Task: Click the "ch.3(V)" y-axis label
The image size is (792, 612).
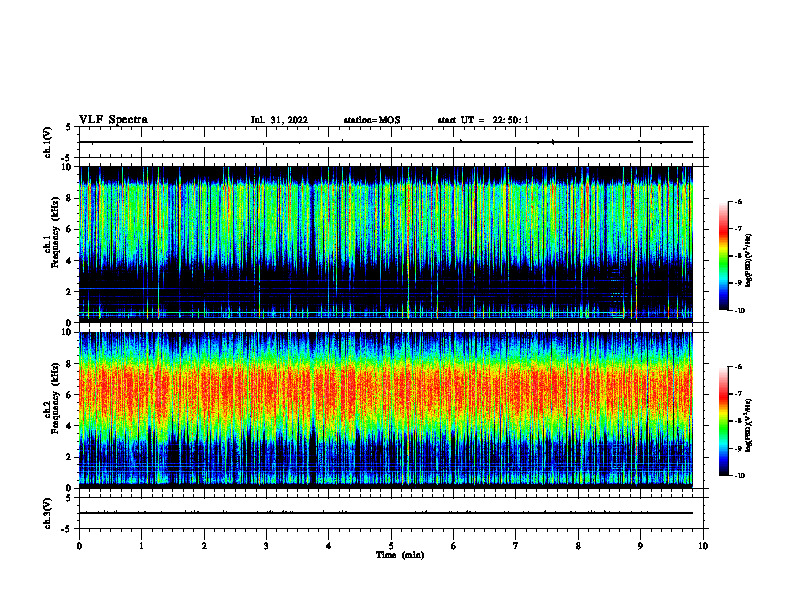Action: tap(47, 513)
